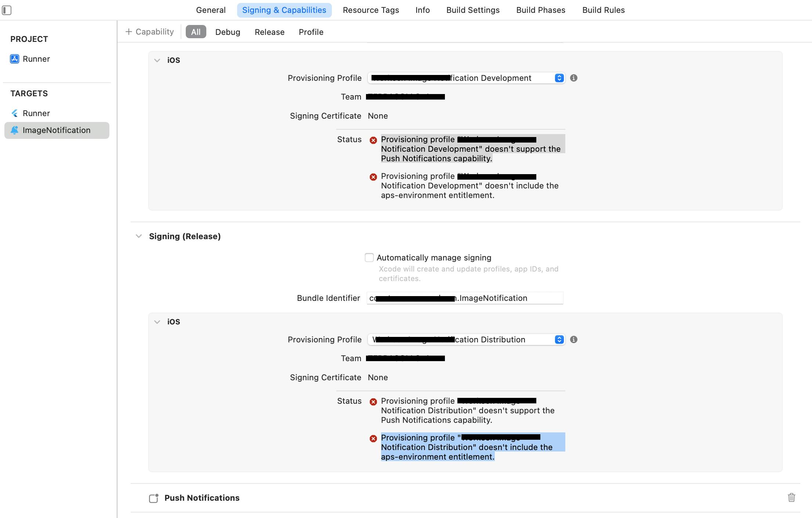Select the Runner project icon
812x518 pixels.
[x=14, y=59]
